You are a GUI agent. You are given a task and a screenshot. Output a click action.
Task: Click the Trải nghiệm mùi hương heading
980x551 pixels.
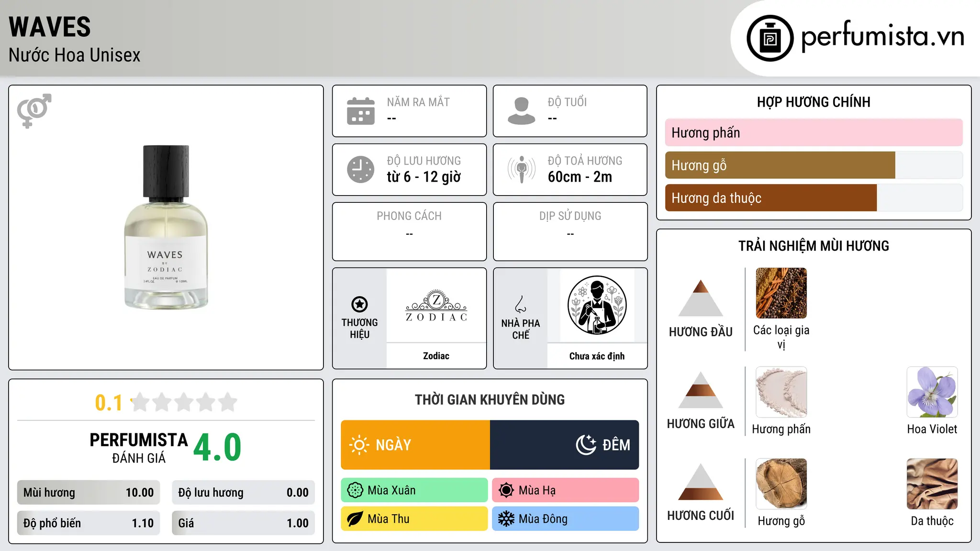point(814,246)
